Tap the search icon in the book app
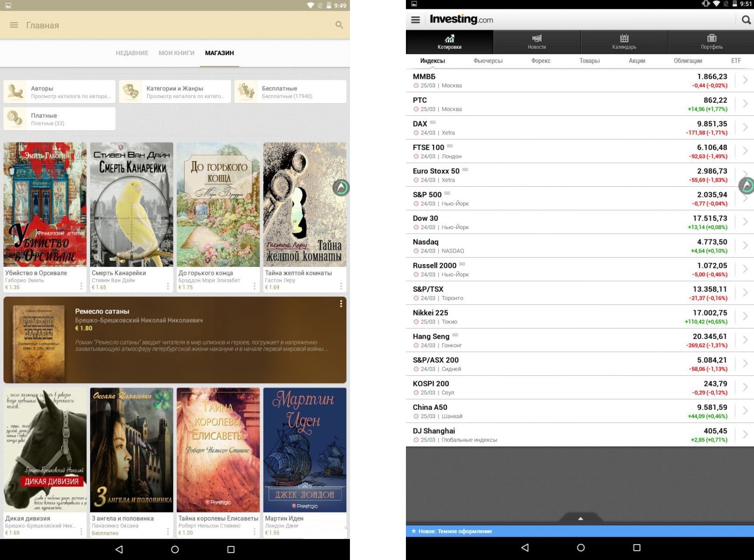 click(339, 25)
